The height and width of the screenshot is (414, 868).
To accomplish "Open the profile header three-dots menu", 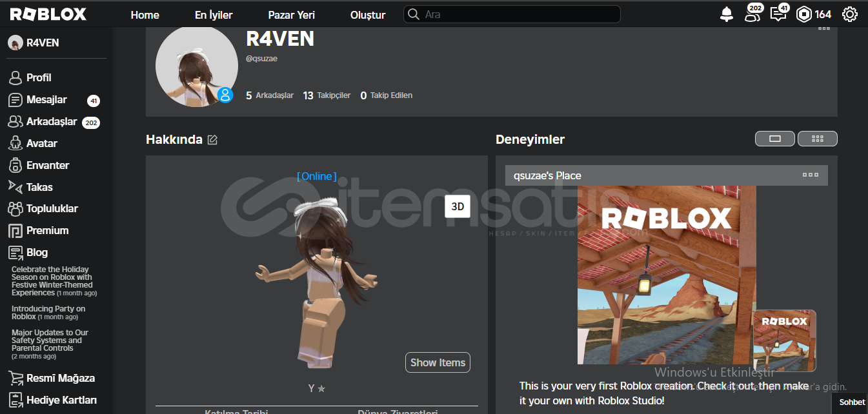I will coord(824,28).
